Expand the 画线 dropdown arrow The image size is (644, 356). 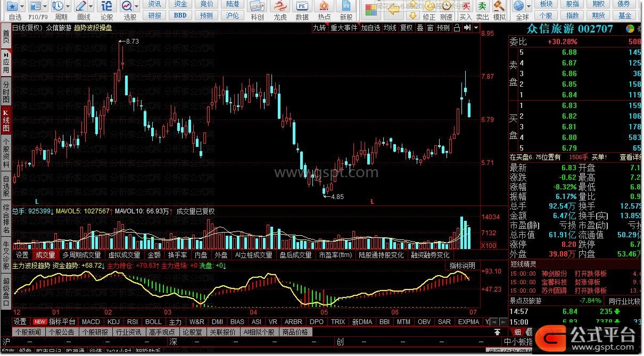(92, 6)
